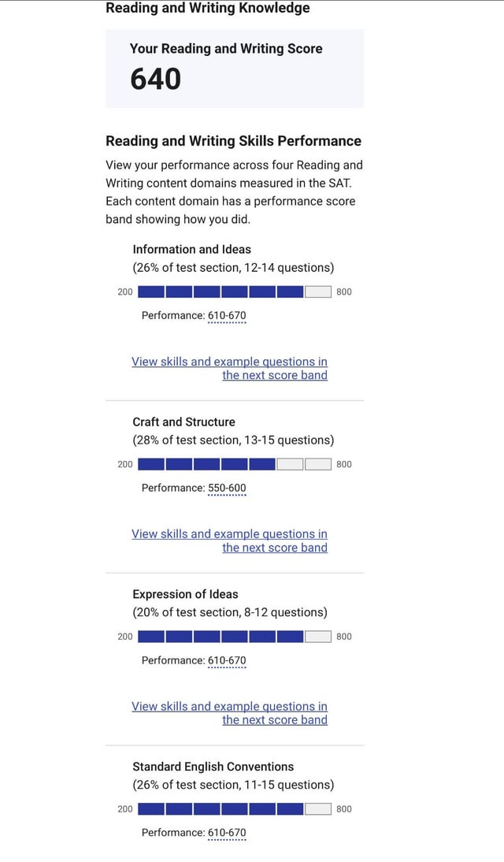Click the 640 score number
The height and width of the screenshot is (862, 504).
click(x=156, y=79)
